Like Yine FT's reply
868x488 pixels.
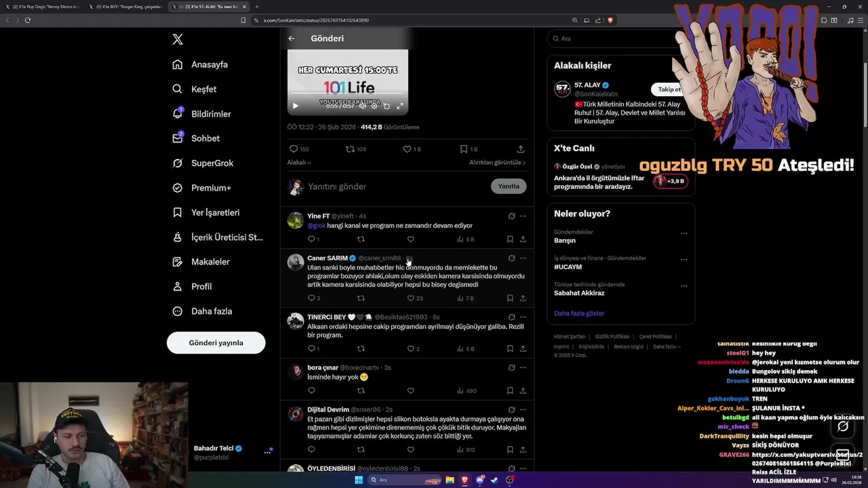point(410,239)
